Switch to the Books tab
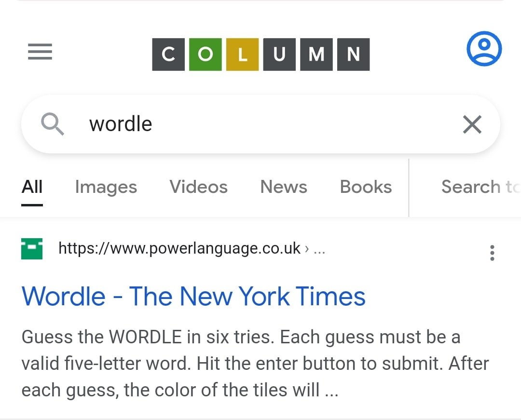 (x=366, y=187)
